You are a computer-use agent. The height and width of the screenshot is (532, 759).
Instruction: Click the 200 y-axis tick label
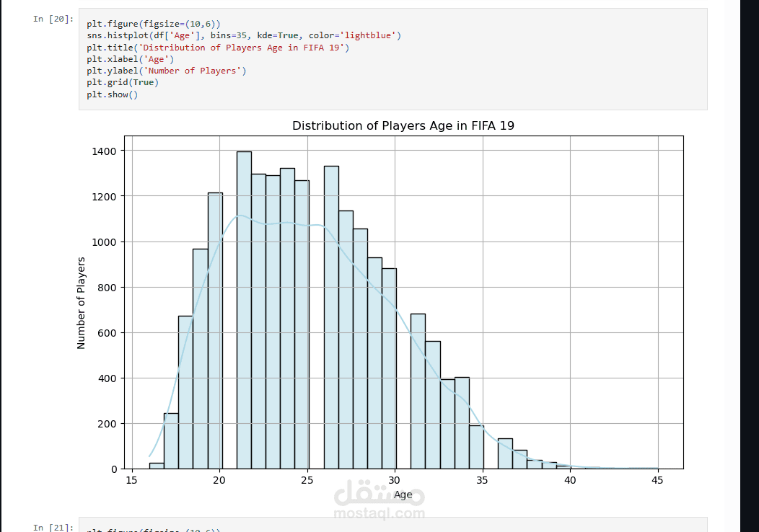(x=107, y=424)
